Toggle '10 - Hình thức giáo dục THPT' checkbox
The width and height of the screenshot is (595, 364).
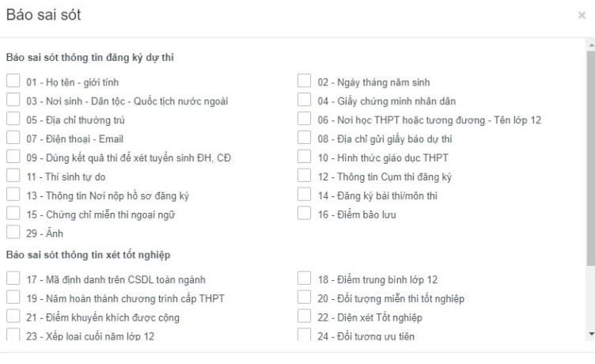[305, 157]
